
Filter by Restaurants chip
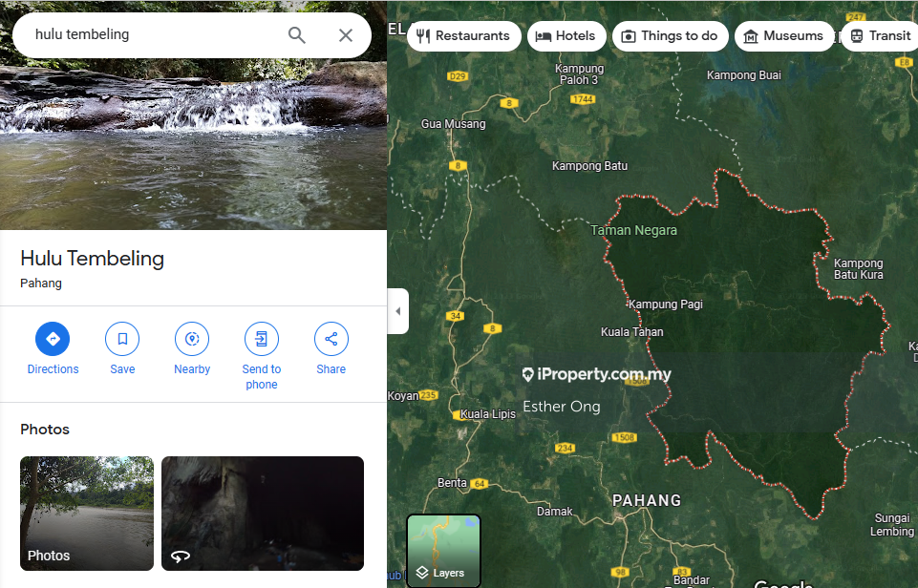click(x=464, y=36)
